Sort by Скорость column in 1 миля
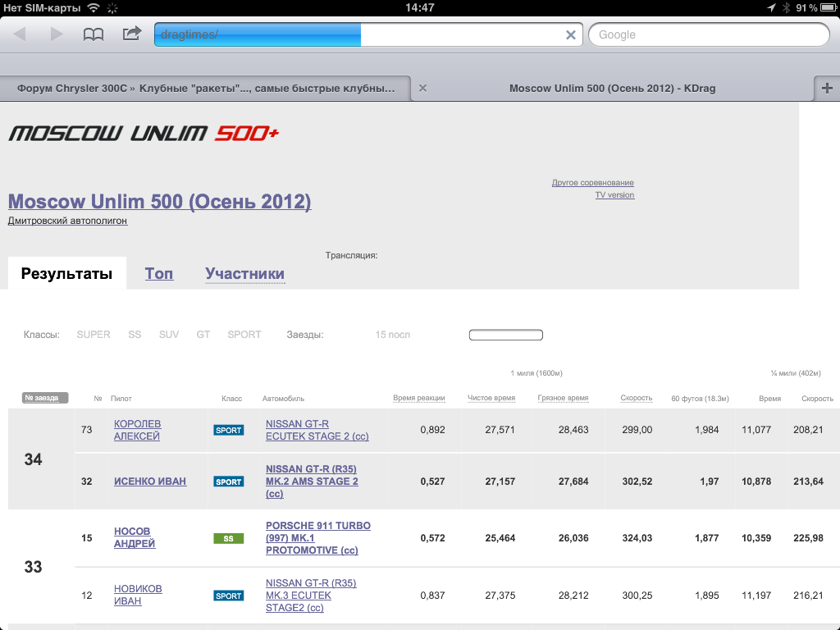The height and width of the screenshot is (630, 840). pyautogui.click(x=637, y=398)
